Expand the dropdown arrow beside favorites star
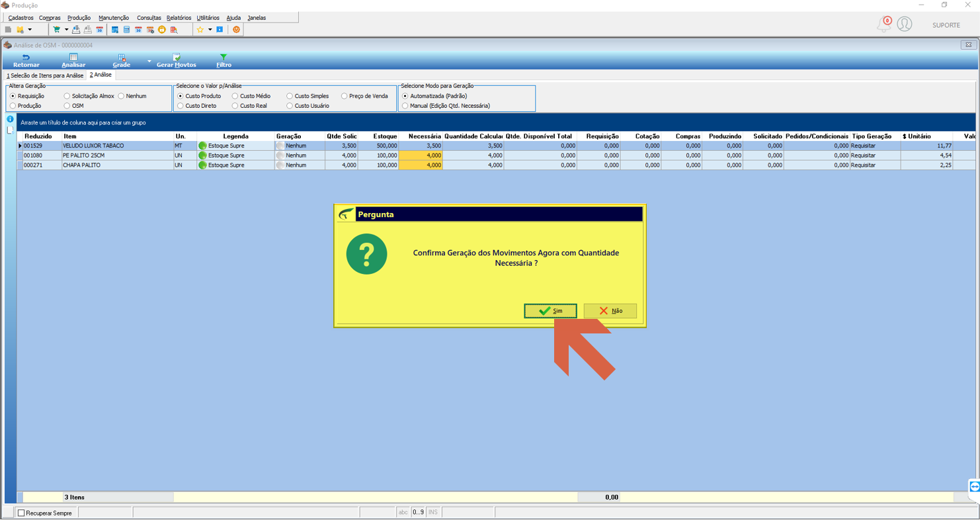This screenshot has width=980, height=520. click(210, 30)
